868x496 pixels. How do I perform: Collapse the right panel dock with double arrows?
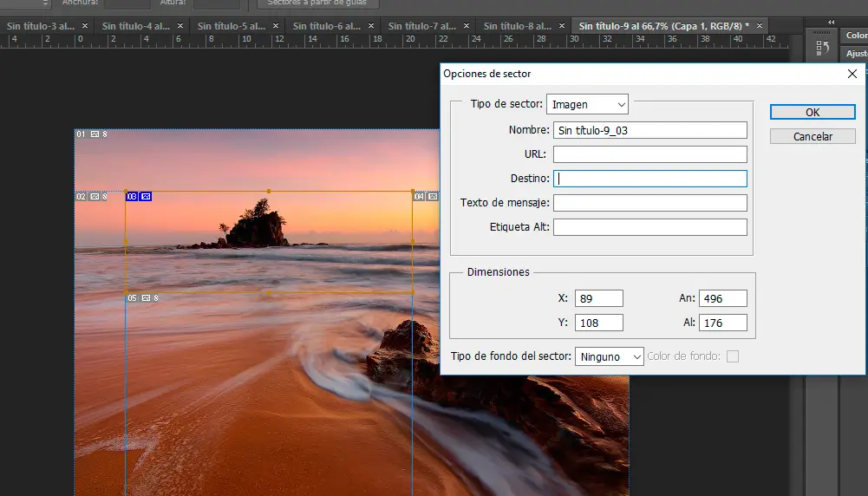tap(832, 23)
